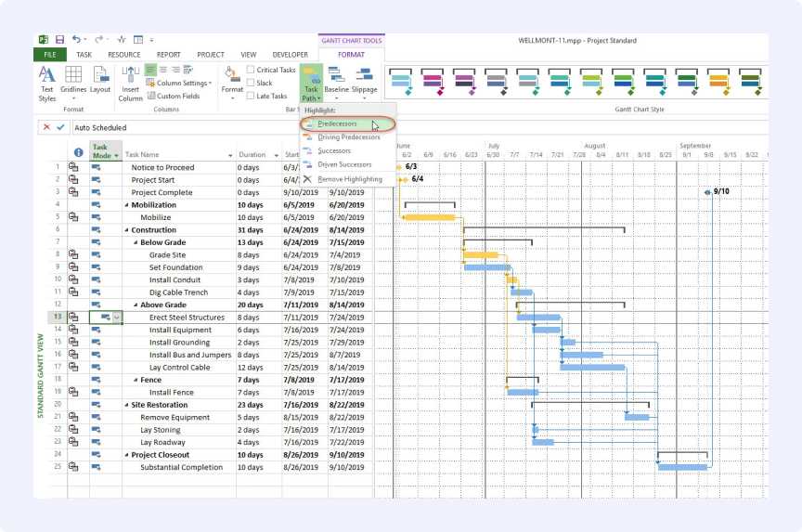Open the Text Styles tool

pyautogui.click(x=47, y=80)
